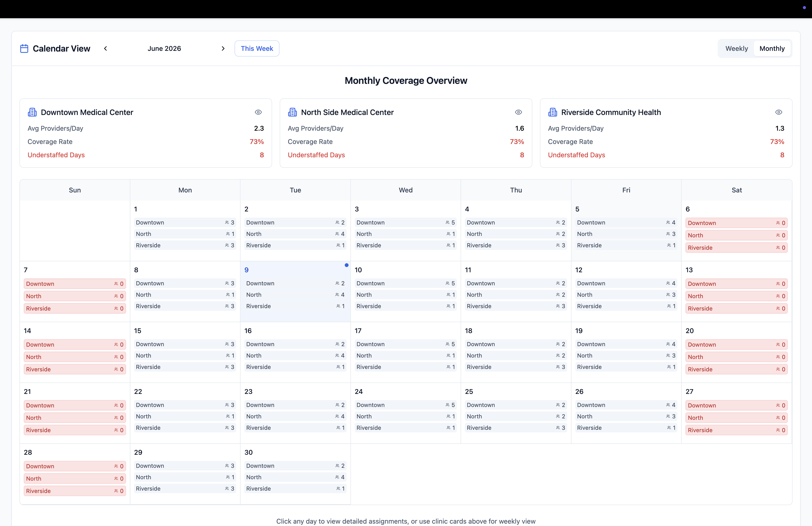
Task: Click the people icon in North row June 19
Action: pyautogui.click(x=668, y=355)
